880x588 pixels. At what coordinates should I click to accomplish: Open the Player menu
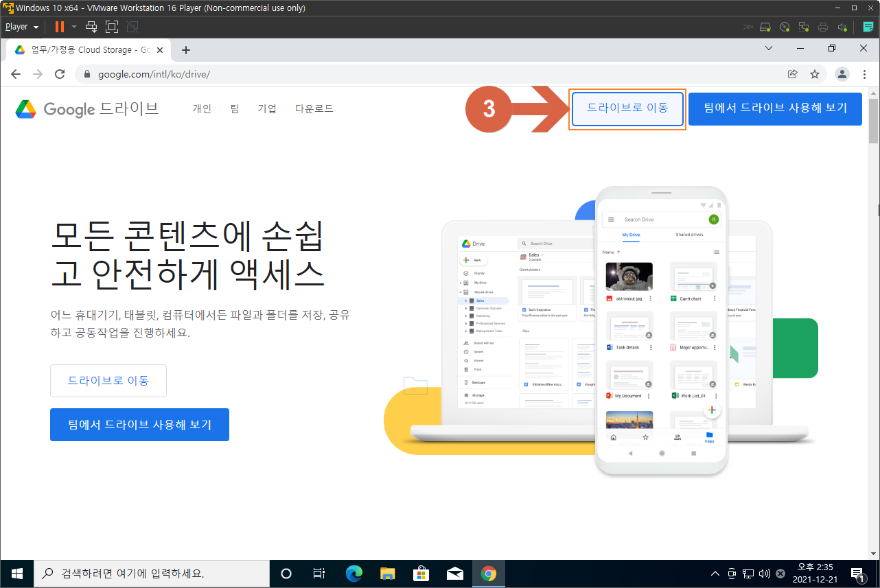(x=21, y=27)
